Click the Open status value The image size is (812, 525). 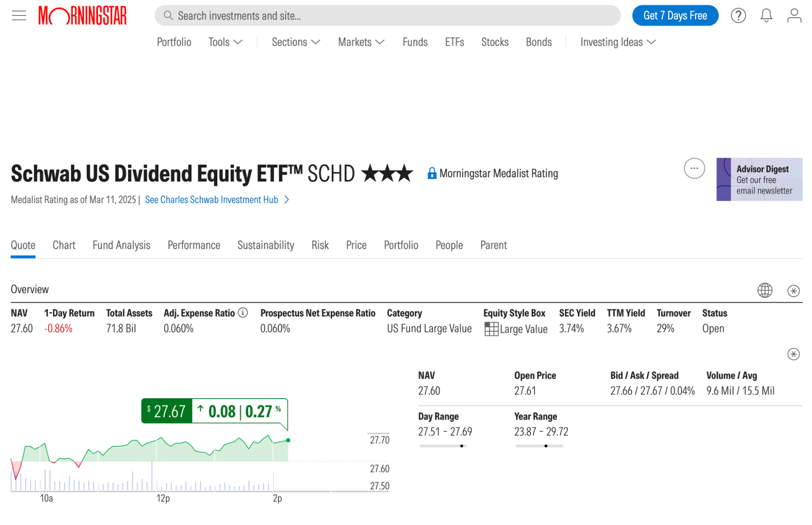click(713, 328)
